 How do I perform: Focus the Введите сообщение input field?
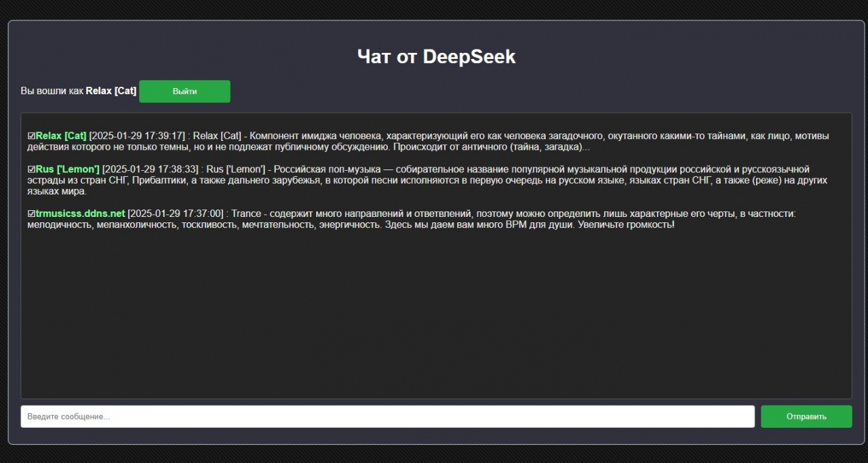click(x=387, y=416)
